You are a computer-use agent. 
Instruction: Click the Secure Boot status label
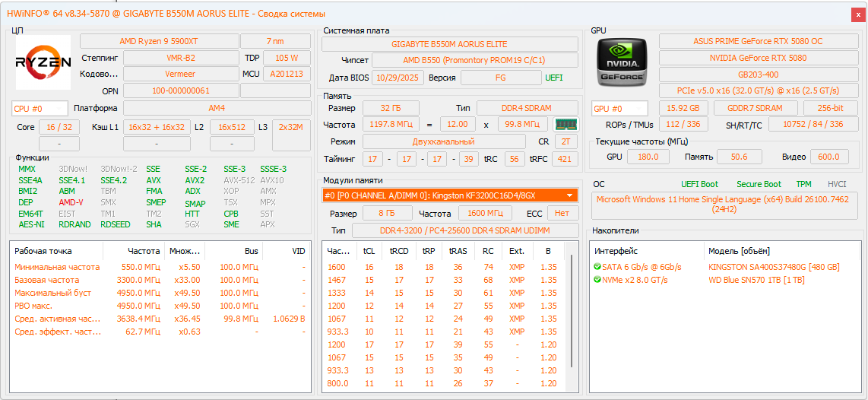click(759, 184)
